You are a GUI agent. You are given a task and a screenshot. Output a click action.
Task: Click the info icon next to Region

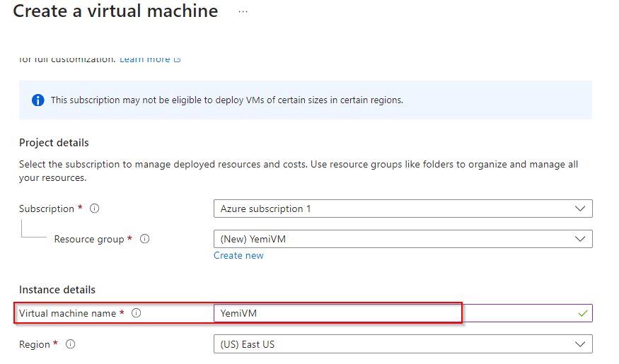pyautogui.click(x=70, y=344)
